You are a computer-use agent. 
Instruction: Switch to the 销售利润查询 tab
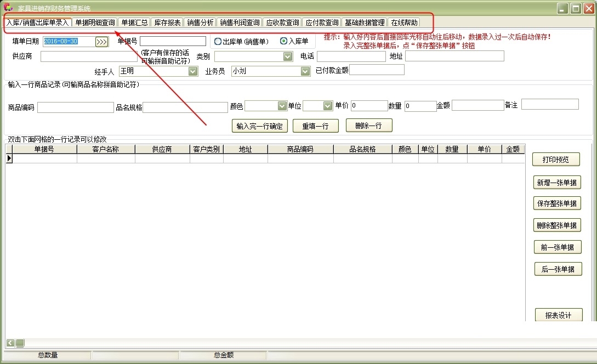240,22
